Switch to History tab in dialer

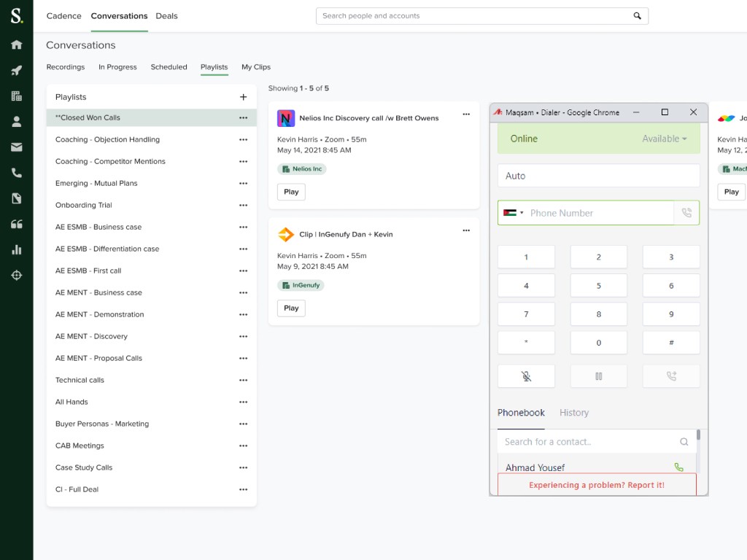574,413
